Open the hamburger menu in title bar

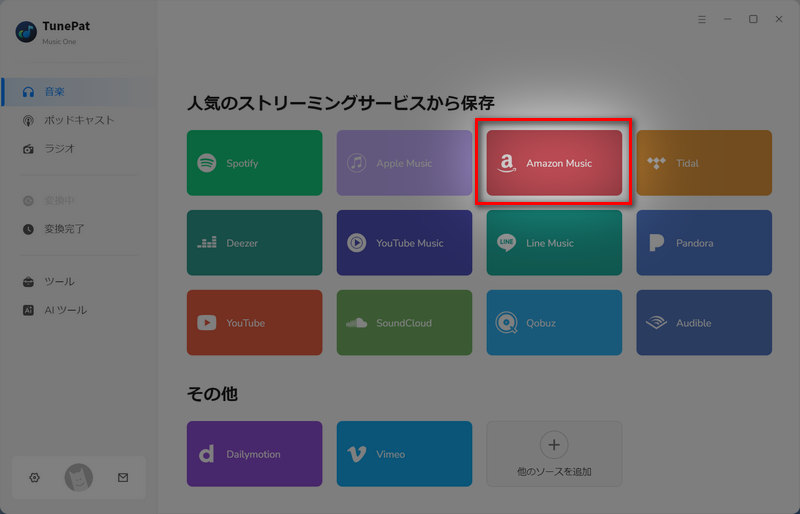[702, 19]
